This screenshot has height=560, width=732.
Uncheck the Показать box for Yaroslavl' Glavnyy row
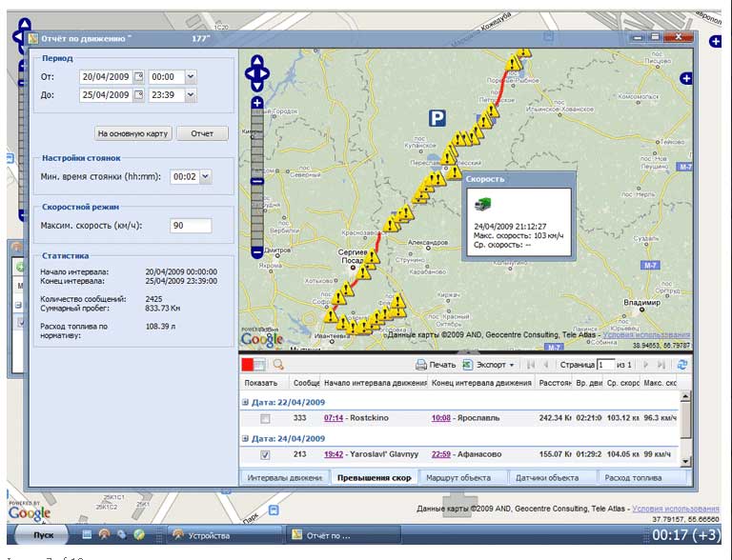click(x=265, y=455)
